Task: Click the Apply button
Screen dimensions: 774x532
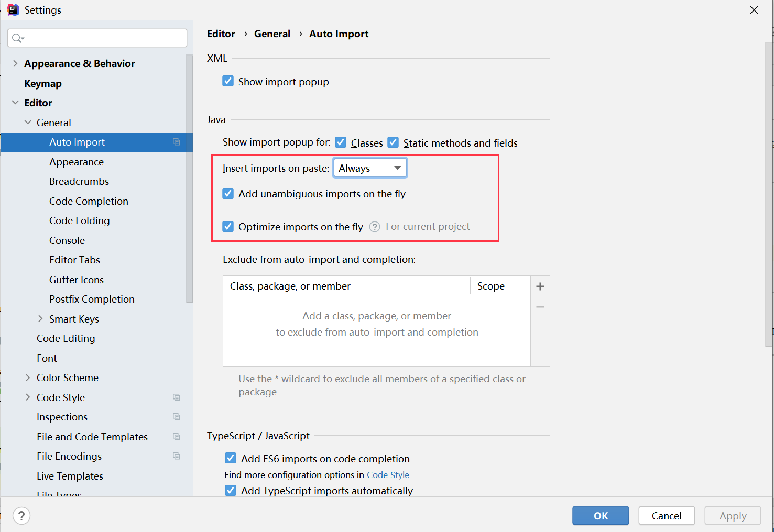Action: (x=733, y=516)
